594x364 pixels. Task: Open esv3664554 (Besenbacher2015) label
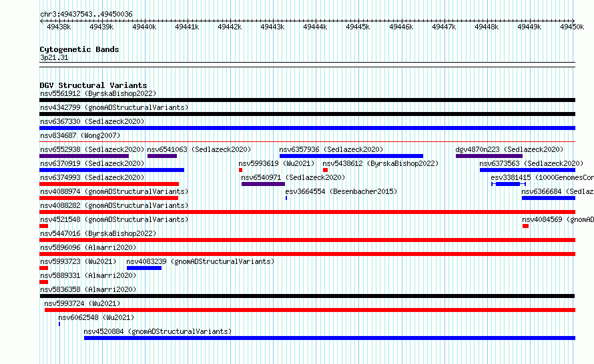tap(341, 191)
